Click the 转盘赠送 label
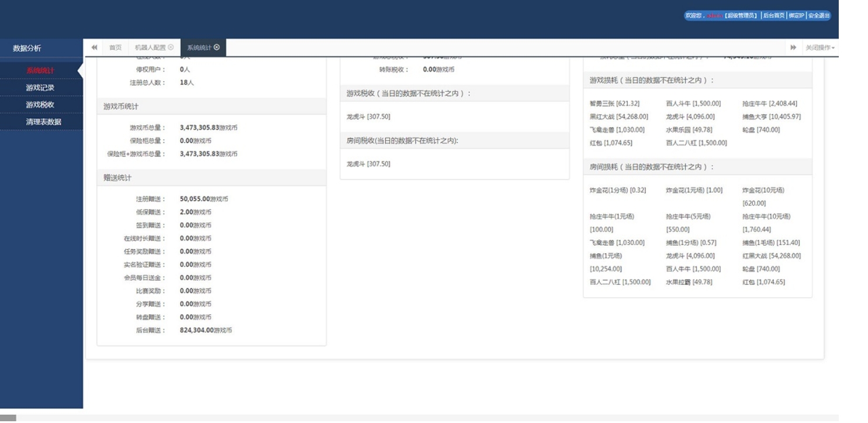868x423 pixels. (x=151, y=317)
